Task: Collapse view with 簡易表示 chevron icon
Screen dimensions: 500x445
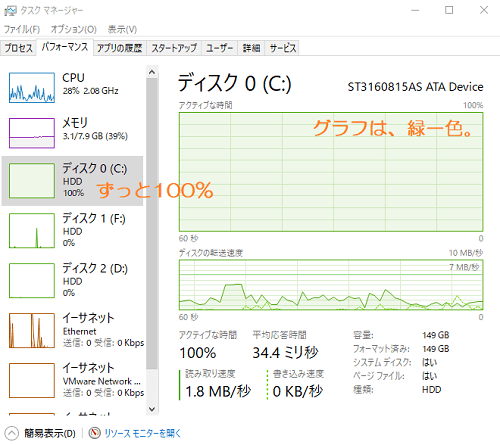Action: click(12, 433)
